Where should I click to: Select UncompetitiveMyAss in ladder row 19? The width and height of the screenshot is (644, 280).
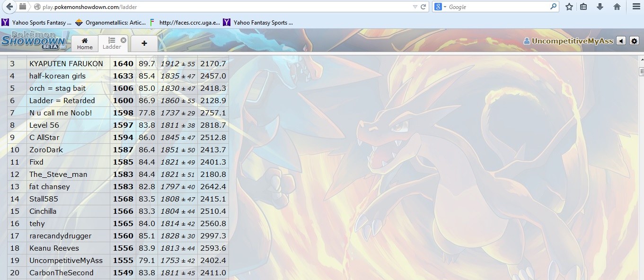(66, 260)
